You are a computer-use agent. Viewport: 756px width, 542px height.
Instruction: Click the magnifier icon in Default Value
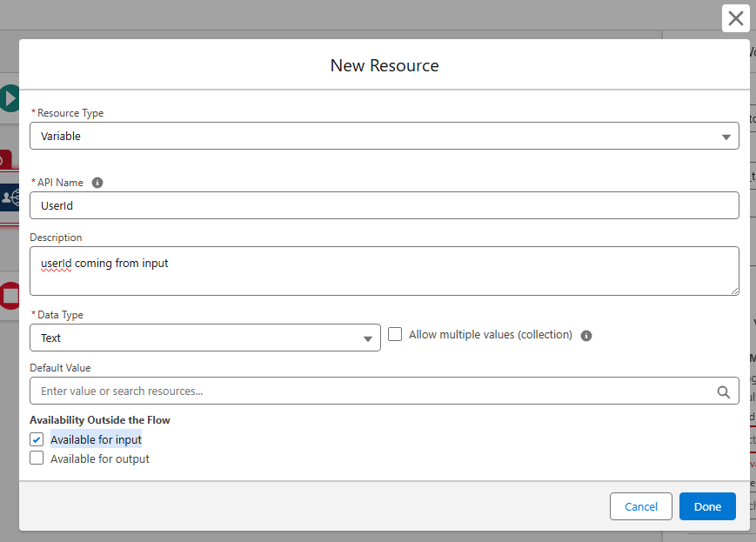tap(723, 391)
